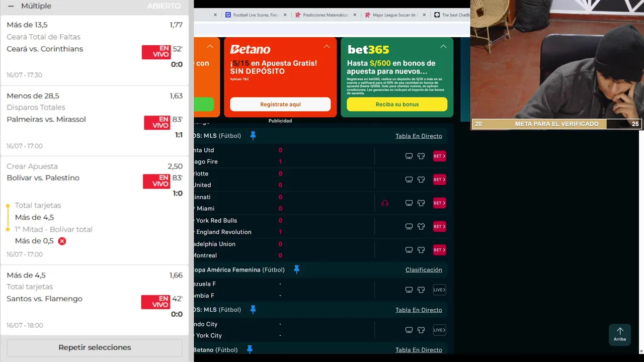Toggle the pin on Copa América Femenina header
The image size is (644, 362).
[x=296, y=269]
